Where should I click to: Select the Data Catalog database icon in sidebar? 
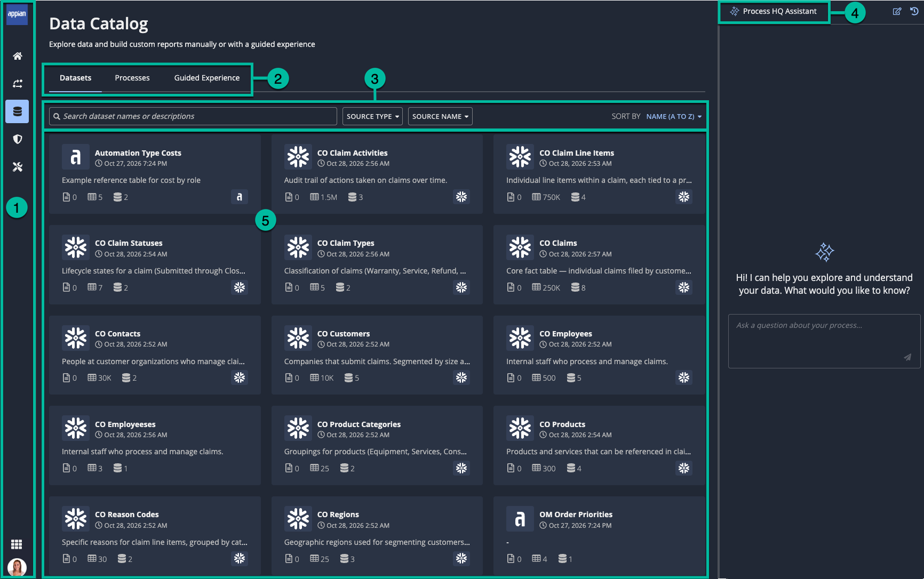pos(17,111)
